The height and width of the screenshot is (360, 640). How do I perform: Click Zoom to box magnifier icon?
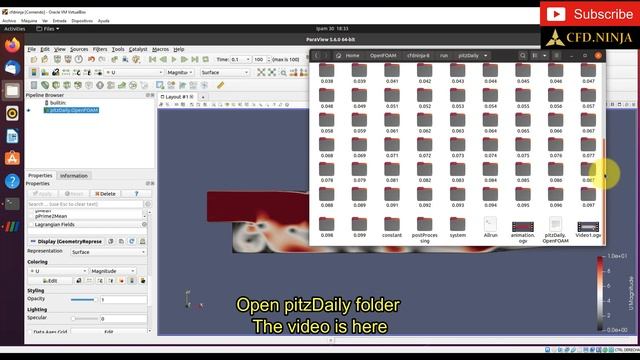point(283,73)
